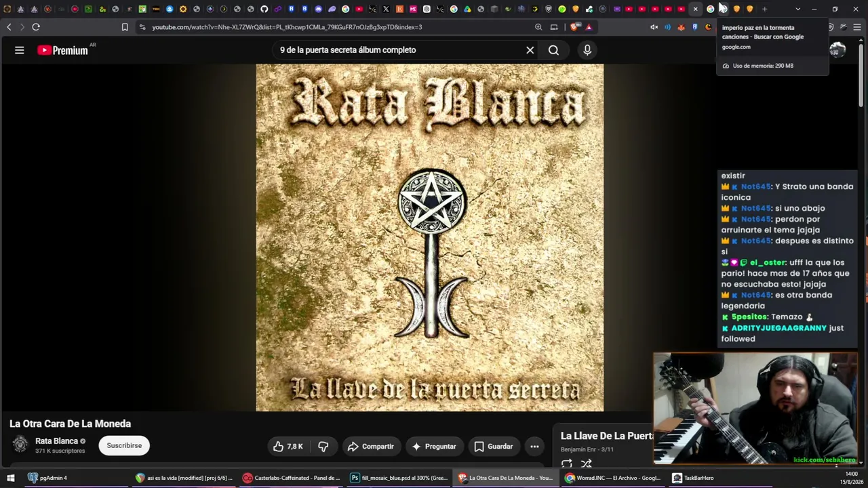Expand the tab search dropdown arrow
Viewport: 868px width, 488px height.
[x=797, y=9]
